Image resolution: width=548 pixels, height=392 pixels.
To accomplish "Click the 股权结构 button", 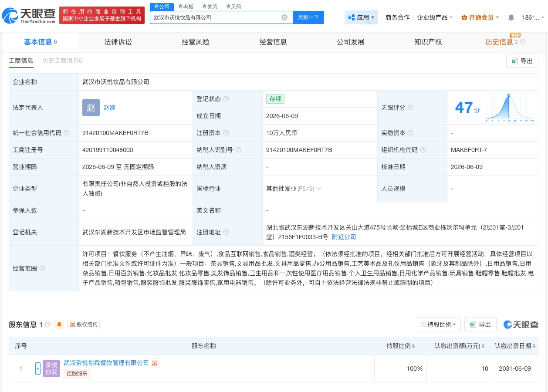I will [x=84, y=324].
